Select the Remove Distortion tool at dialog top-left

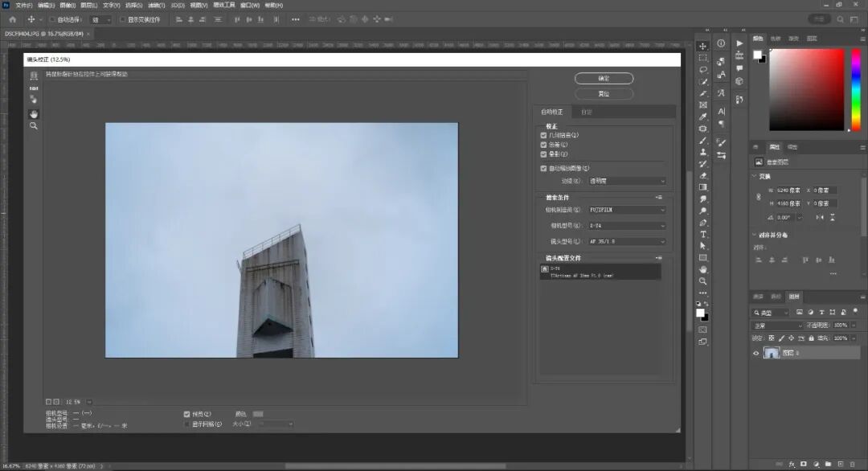click(x=34, y=76)
